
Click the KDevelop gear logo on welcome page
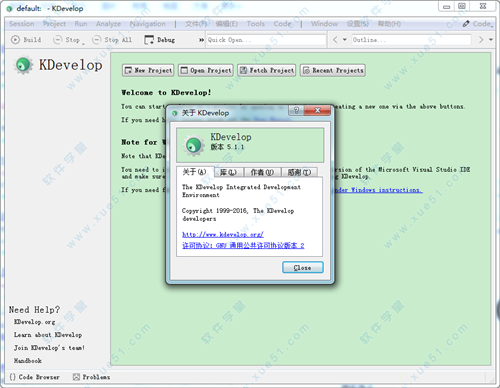[x=23, y=65]
